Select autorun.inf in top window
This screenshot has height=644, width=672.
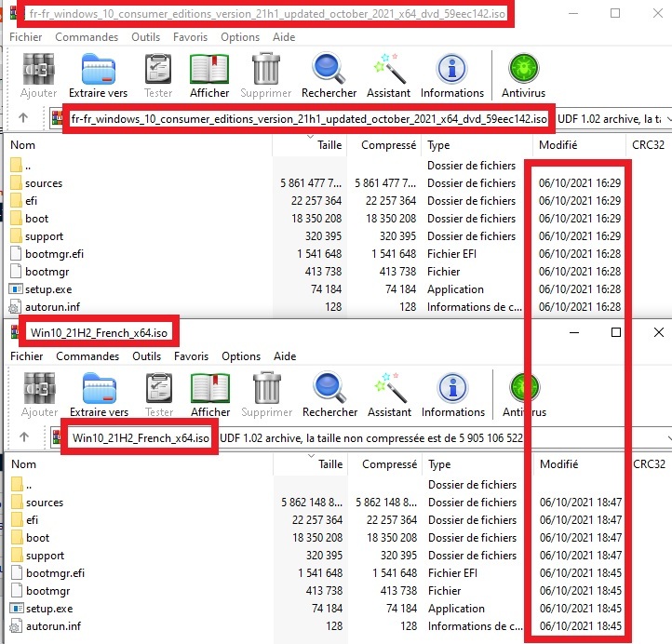click(x=45, y=307)
